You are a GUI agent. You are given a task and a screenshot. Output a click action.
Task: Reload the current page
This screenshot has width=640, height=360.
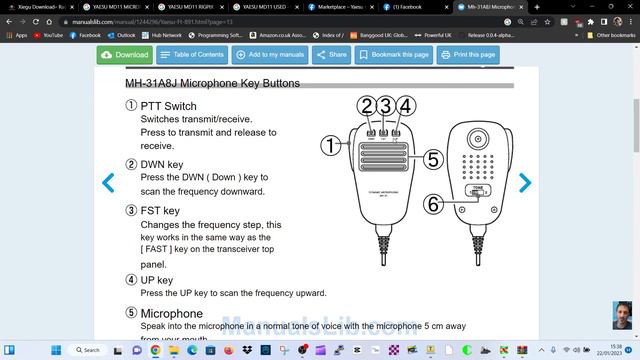point(36,22)
